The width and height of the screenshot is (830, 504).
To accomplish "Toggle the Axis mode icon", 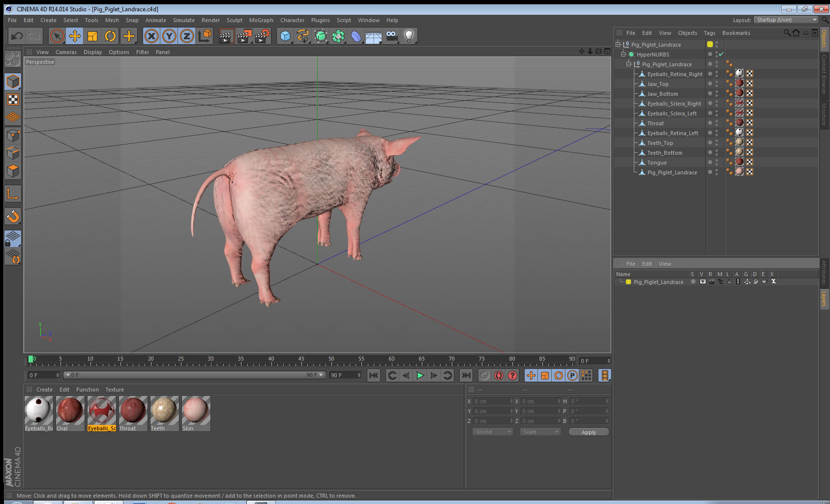I will (x=13, y=194).
